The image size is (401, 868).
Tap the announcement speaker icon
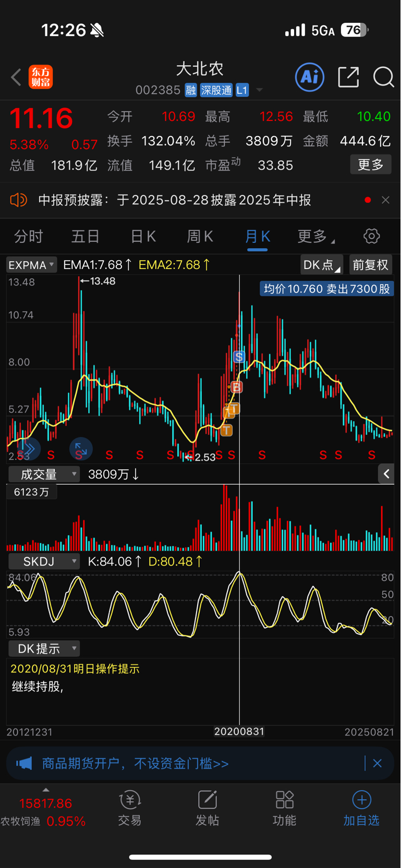coord(19,200)
